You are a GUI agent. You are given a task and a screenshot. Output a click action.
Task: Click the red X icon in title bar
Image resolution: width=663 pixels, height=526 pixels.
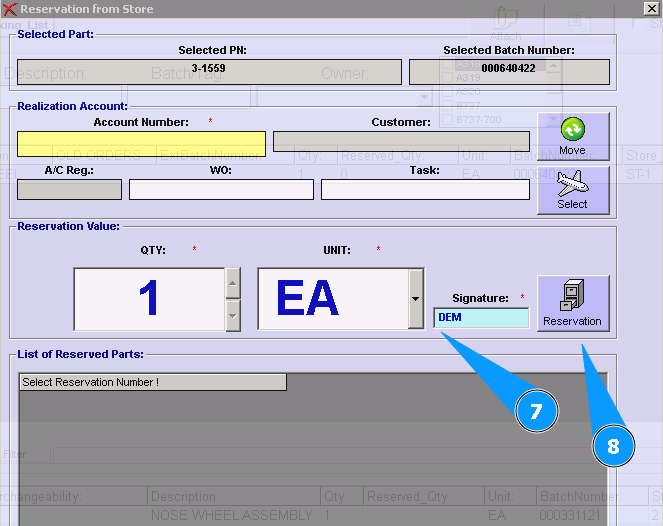tap(10, 9)
